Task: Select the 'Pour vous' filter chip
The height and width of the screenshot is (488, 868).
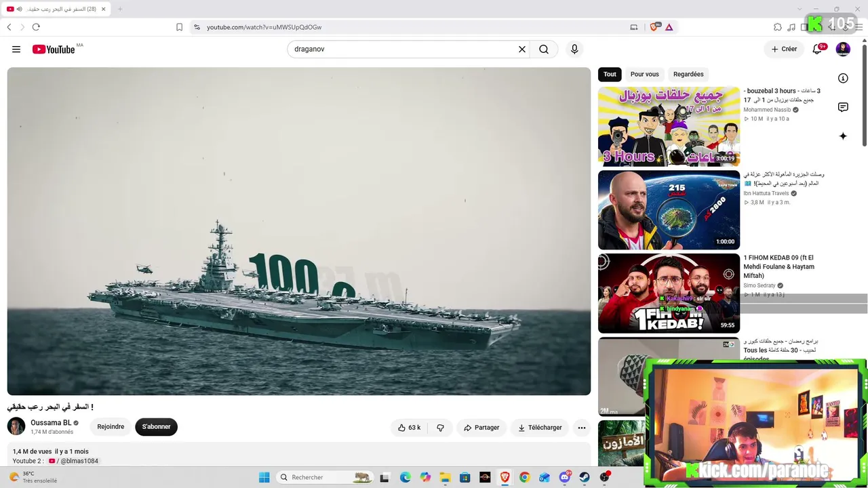Action: [644, 75]
